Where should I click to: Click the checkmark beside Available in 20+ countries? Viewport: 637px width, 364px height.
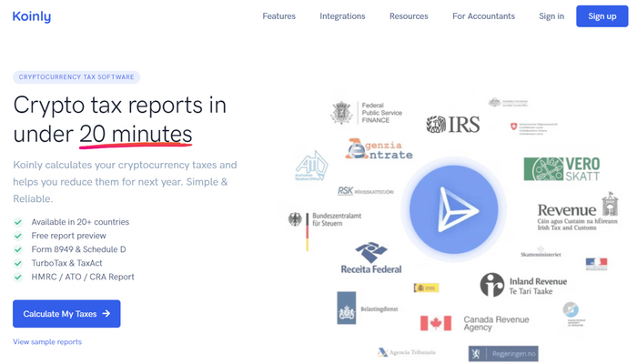[18, 222]
